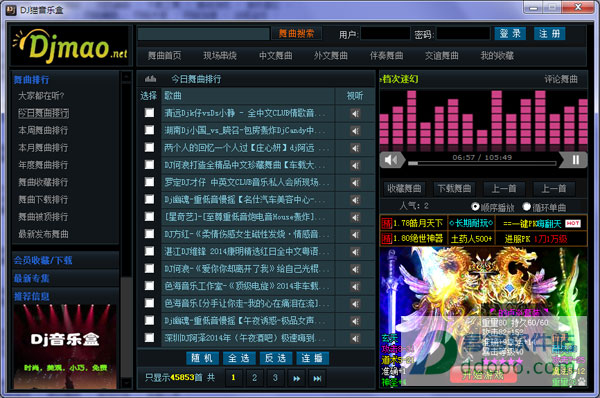The height and width of the screenshot is (398, 600).
Task: Tick checkbox for DJ何浪打造全精品 track
Action: (x=149, y=165)
